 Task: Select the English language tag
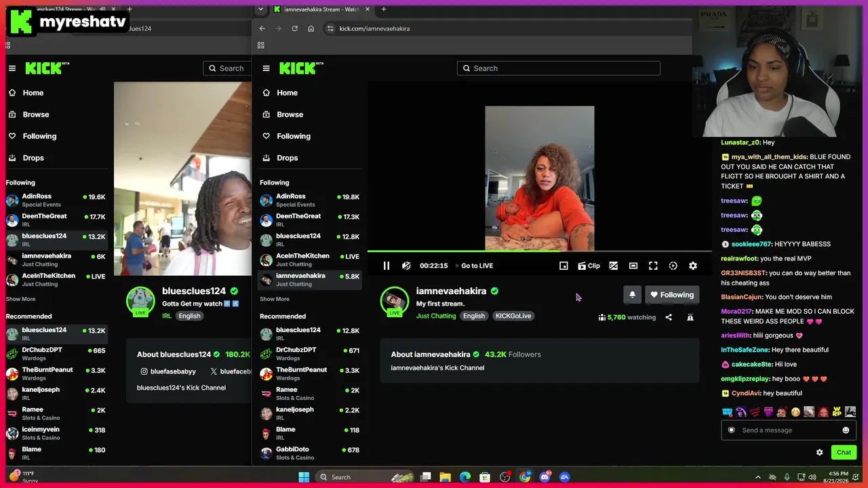474,316
